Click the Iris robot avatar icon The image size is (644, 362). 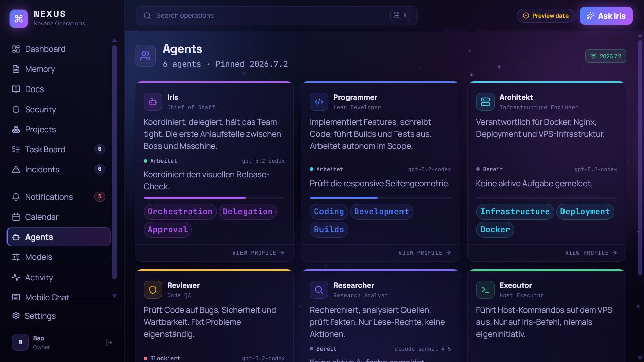point(153,102)
